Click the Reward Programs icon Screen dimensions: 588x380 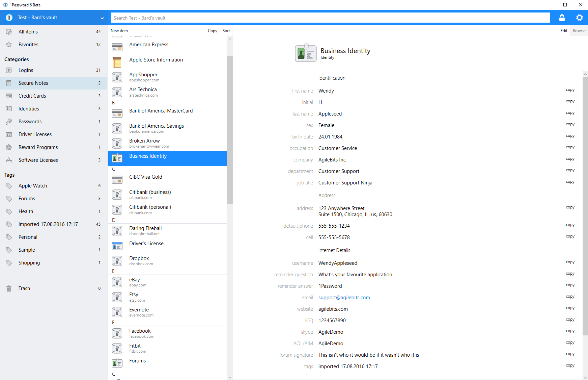pyautogui.click(x=9, y=147)
